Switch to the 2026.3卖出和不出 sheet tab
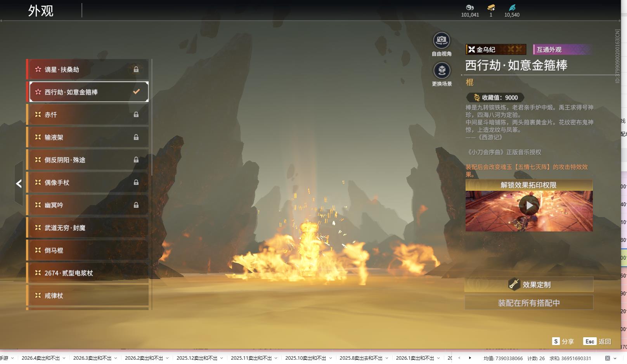Image resolution: width=627 pixels, height=364 pixels. pos(92,358)
